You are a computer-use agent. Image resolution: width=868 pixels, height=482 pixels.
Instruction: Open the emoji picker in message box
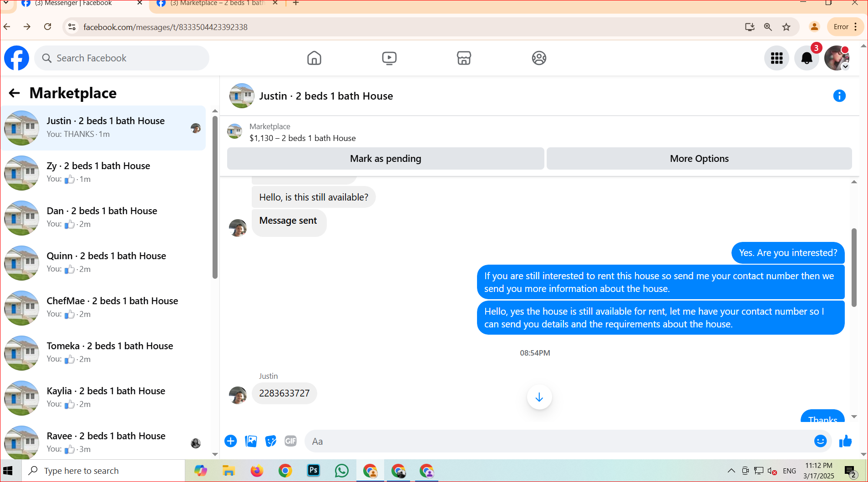820,441
